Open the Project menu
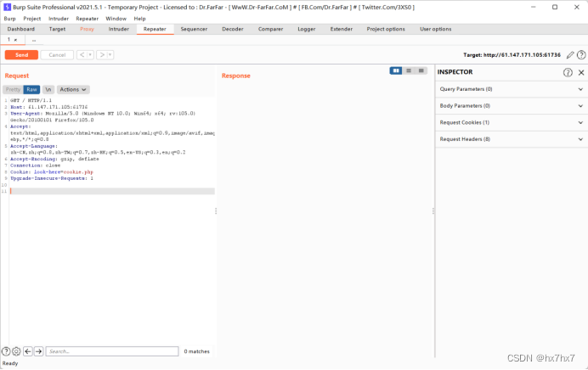This screenshot has width=588, height=370. 32,19
